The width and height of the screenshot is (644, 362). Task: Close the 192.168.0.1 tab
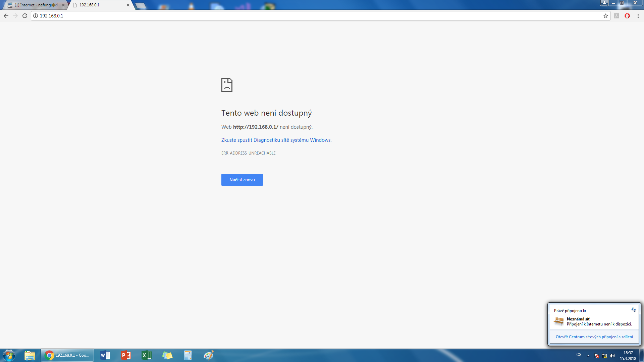[128, 5]
